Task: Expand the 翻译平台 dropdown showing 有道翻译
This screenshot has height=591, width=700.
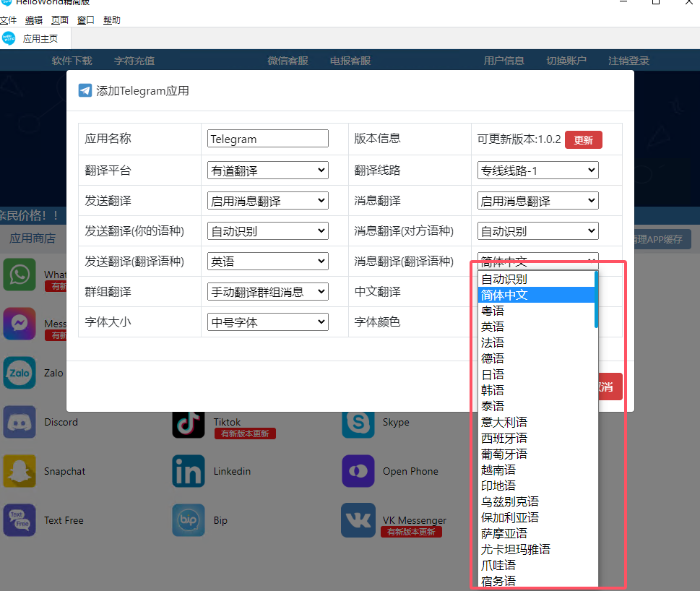Action: [267, 171]
